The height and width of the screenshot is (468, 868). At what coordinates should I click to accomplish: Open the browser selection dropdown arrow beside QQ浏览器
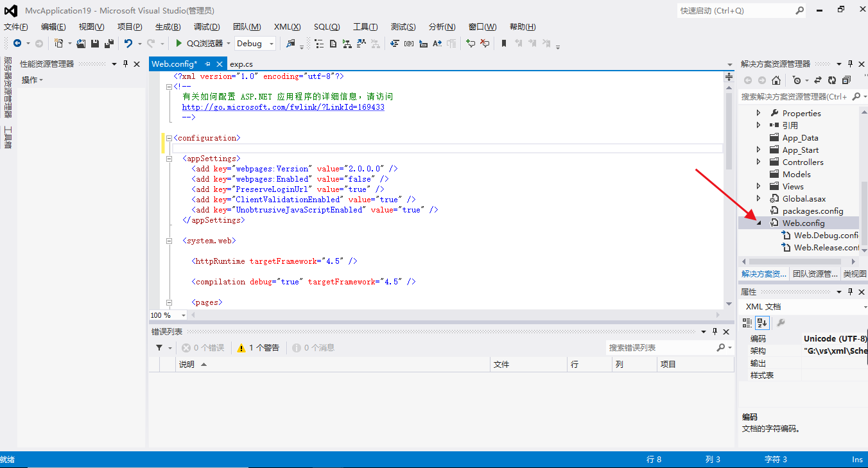[x=229, y=44]
